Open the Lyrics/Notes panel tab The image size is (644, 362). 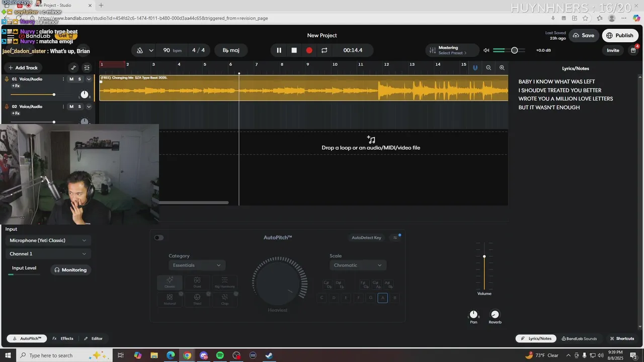[x=536, y=338]
